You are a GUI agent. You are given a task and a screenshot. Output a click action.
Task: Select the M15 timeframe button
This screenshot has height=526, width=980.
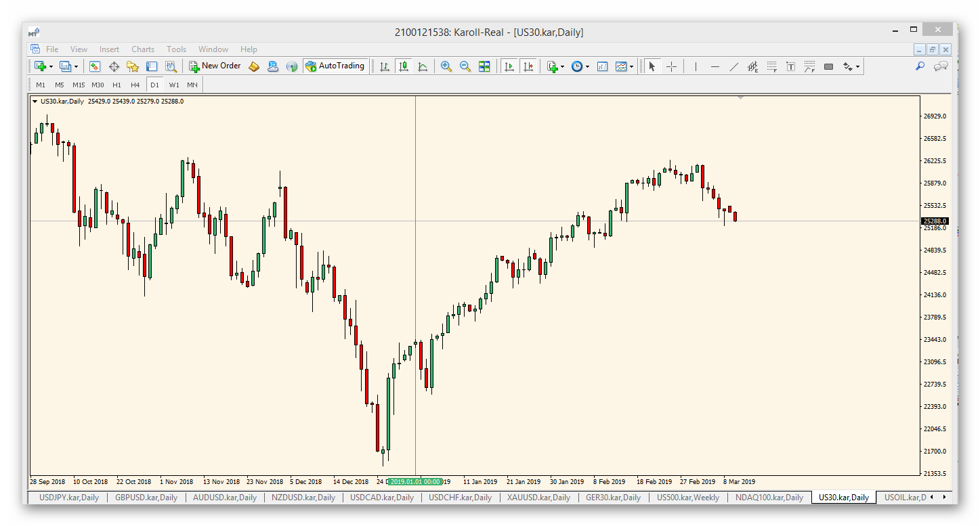pyautogui.click(x=79, y=85)
